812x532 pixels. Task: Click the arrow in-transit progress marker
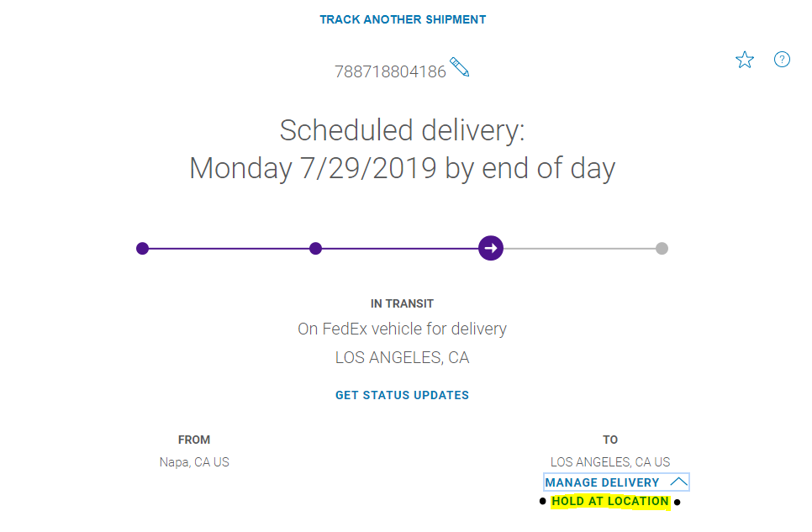491,248
